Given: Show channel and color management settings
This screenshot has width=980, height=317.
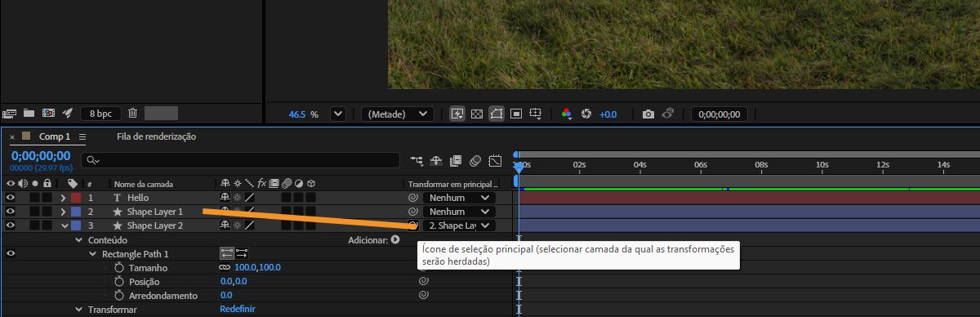Looking at the screenshot, I should 567,114.
